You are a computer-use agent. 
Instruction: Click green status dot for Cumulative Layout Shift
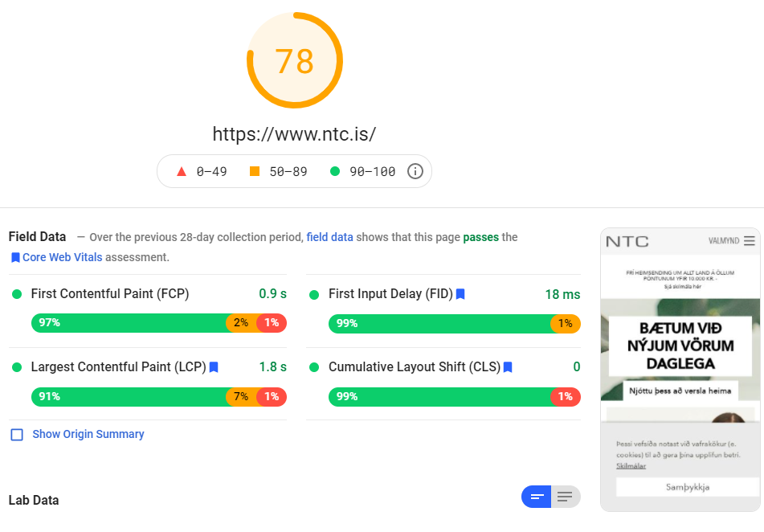point(314,367)
